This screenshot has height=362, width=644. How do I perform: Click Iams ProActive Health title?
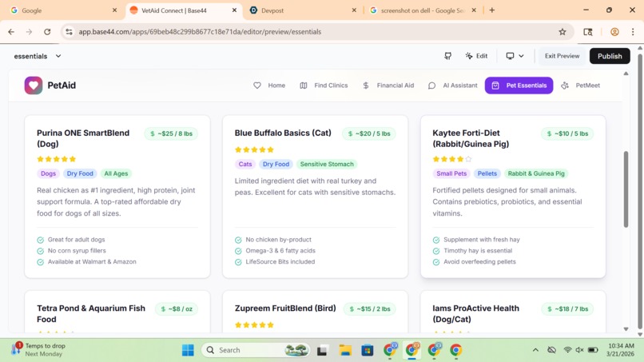(475, 313)
